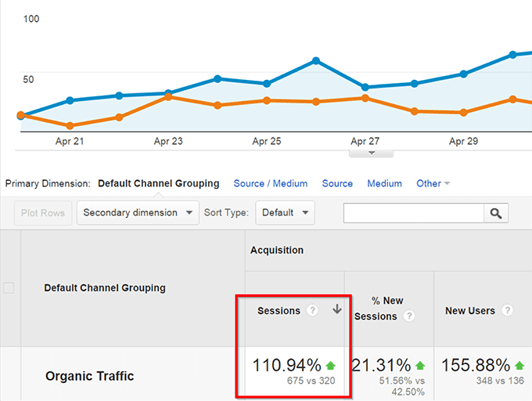Click the Sessions help question mark icon

(x=313, y=310)
